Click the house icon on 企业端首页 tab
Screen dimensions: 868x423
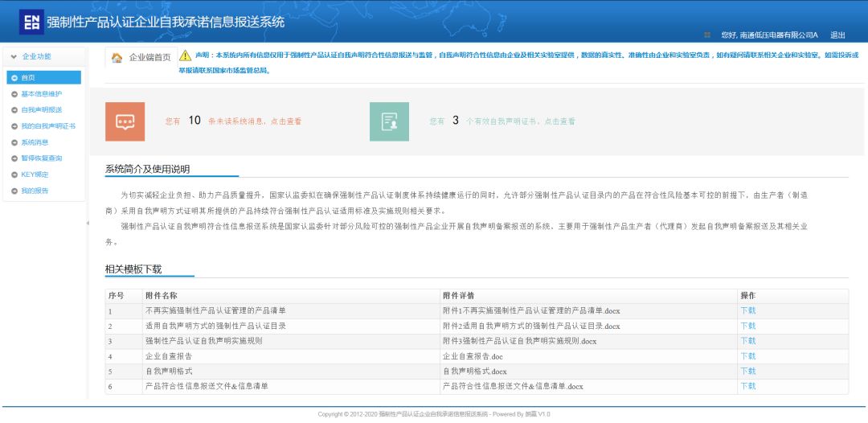(x=117, y=58)
